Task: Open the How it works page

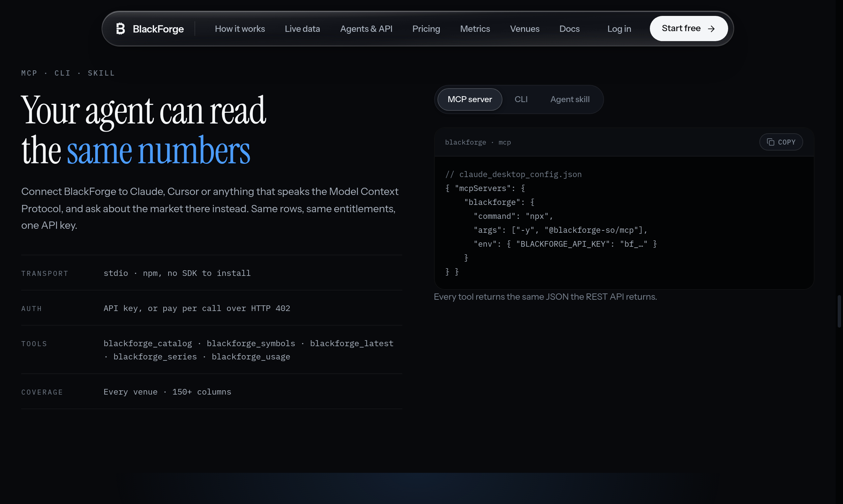Action: point(240,29)
